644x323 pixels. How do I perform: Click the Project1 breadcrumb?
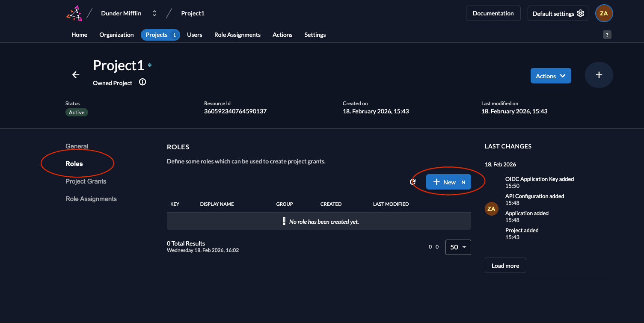pos(193,13)
